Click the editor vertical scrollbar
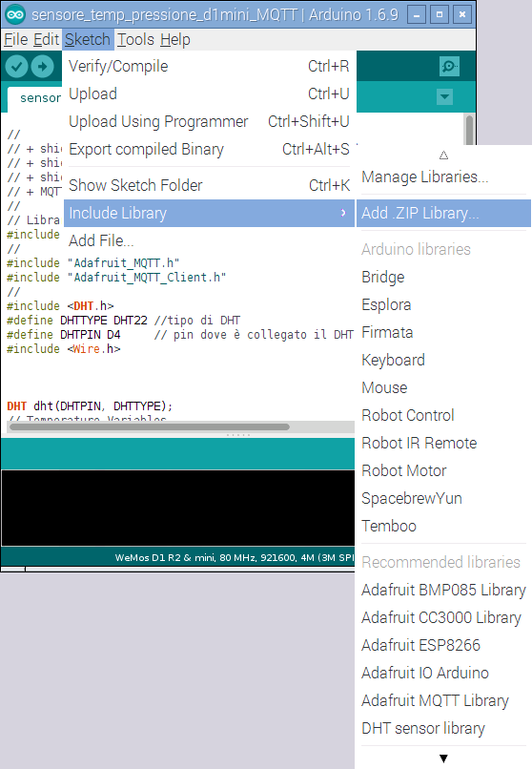This screenshot has height=769, width=532. tap(469, 130)
